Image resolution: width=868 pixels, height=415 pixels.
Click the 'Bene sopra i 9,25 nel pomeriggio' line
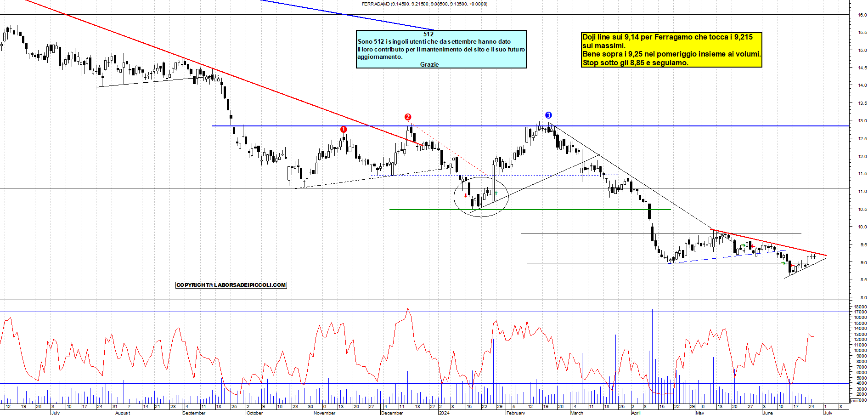pos(671,54)
